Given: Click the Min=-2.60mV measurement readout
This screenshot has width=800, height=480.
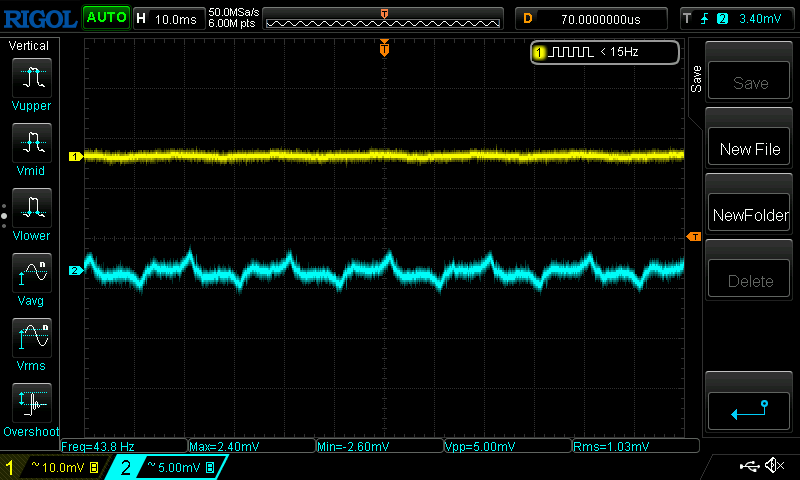Looking at the screenshot, I should click(x=380, y=446).
